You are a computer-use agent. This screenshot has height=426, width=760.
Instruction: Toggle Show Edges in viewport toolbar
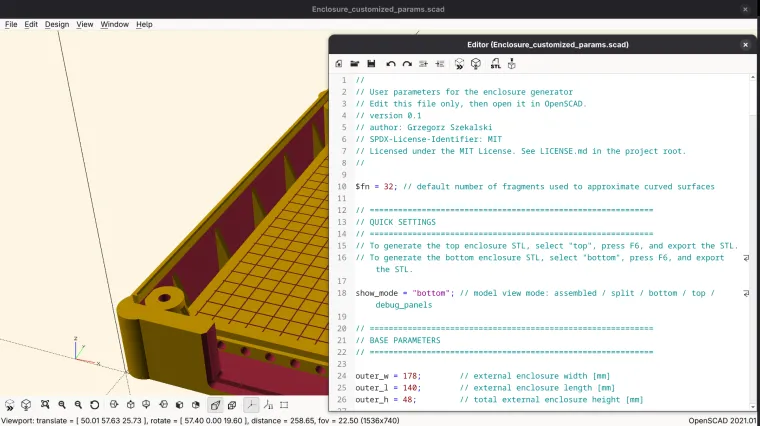pos(284,405)
